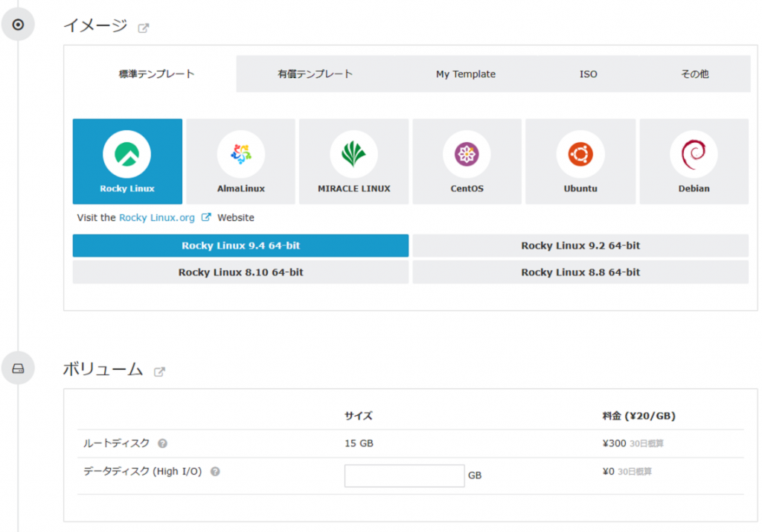Click the external link icon after Rocky Linux.org
This screenshot has width=762, height=532.
pos(206,217)
